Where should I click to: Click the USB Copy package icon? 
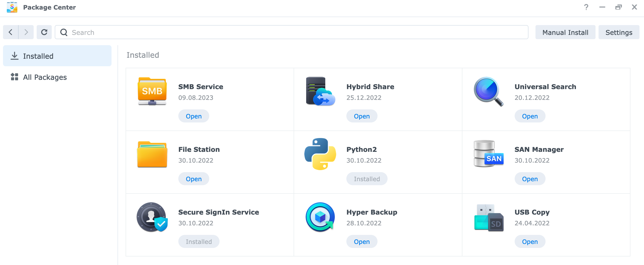(x=489, y=218)
